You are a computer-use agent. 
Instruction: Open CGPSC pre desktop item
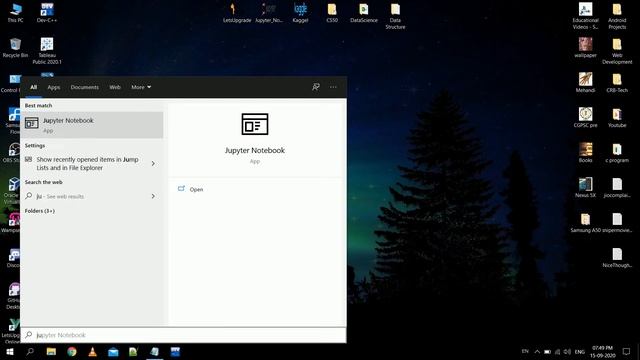pos(585,118)
